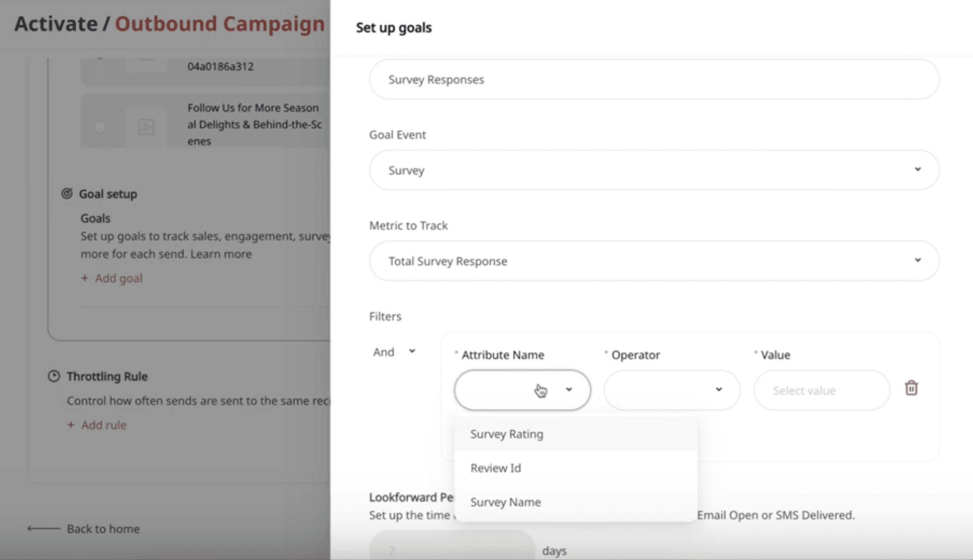Open the Operator dropdown
The height and width of the screenshot is (560, 973).
click(x=671, y=390)
